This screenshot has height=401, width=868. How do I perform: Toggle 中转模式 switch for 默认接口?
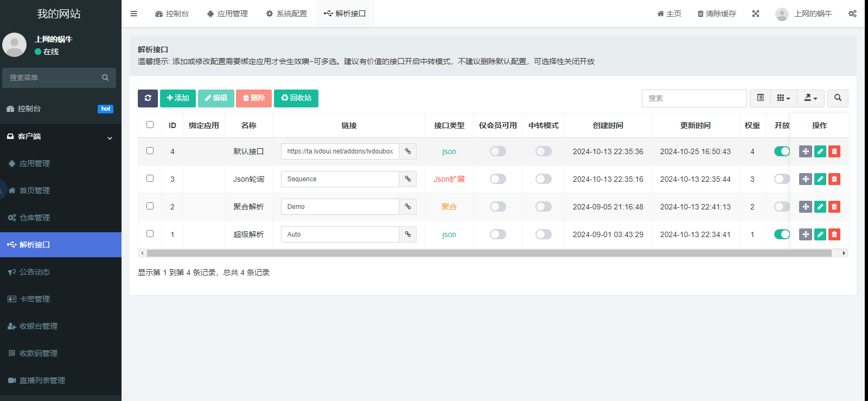point(544,151)
